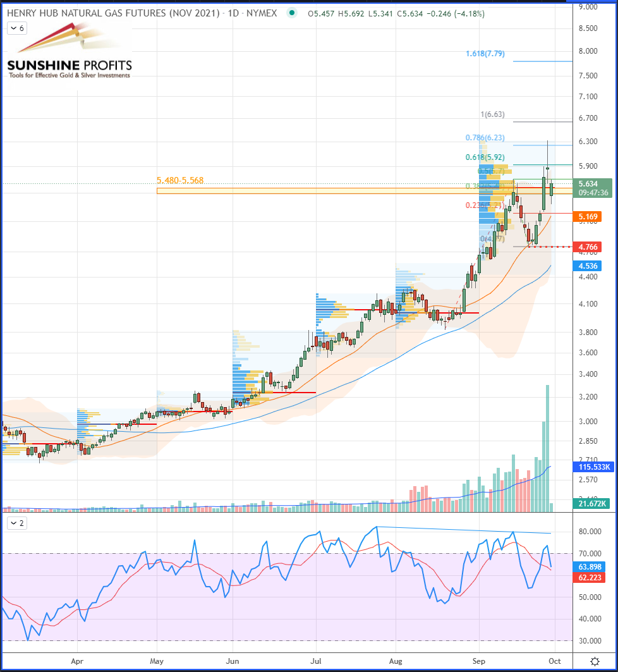
Task: Click the 62.223 RSI average label
Action: (589, 578)
